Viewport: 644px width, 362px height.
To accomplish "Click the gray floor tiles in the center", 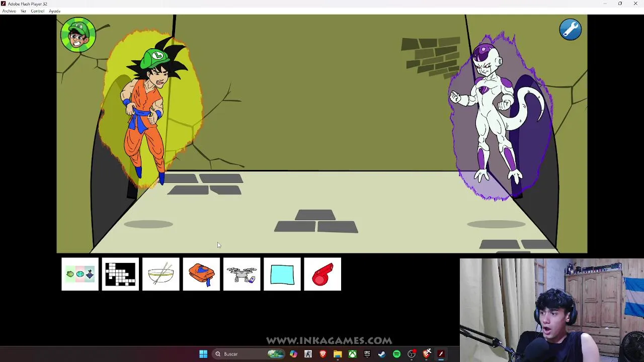I will point(316,222).
